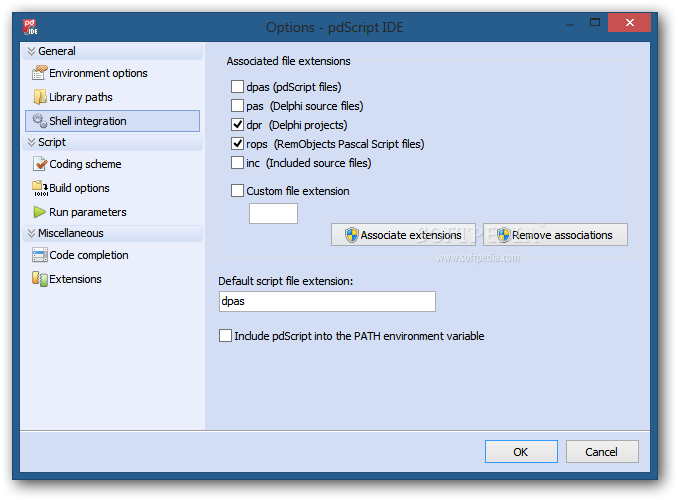Click the Remove associations button
This screenshot has height=500, width=678.
(555, 235)
